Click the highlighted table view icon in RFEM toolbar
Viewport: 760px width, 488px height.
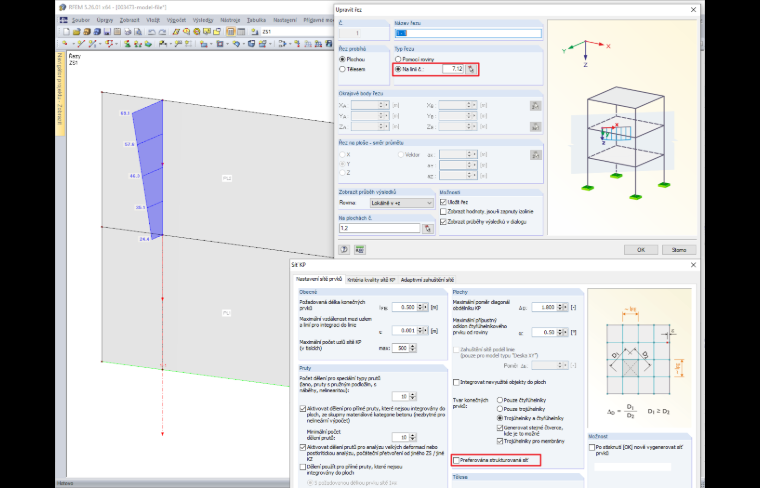(x=231, y=31)
